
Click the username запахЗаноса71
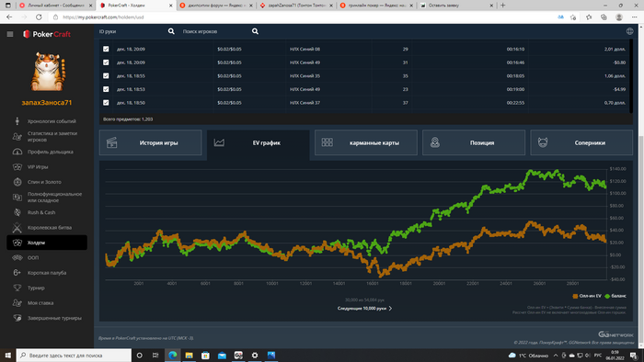[x=47, y=103]
